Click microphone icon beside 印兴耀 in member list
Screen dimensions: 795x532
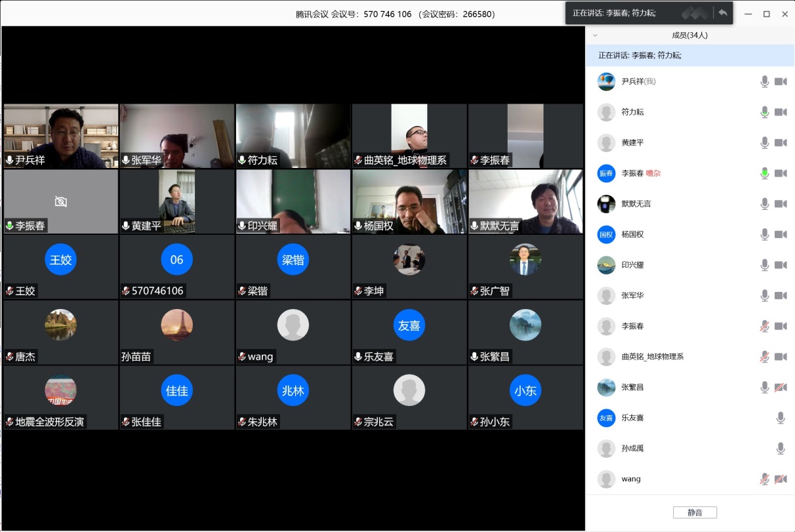click(764, 265)
